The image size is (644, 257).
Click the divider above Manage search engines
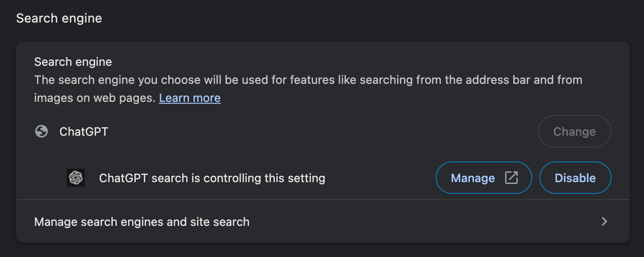click(322, 200)
